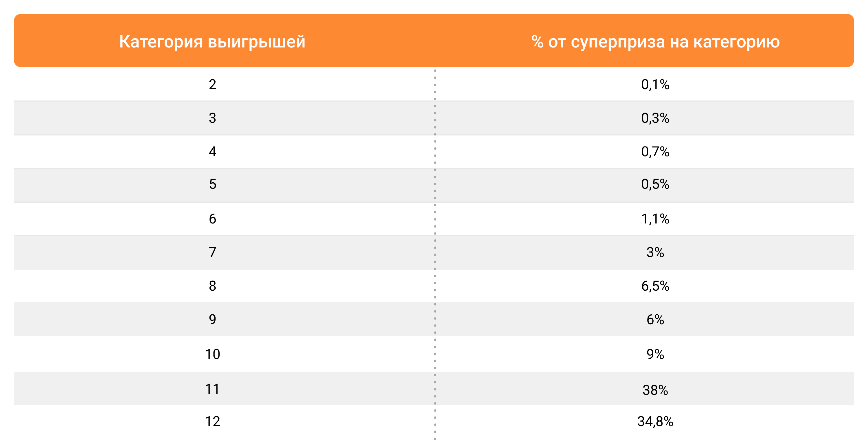
Task: Click the 34,8% percentage value
Action: tap(655, 421)
